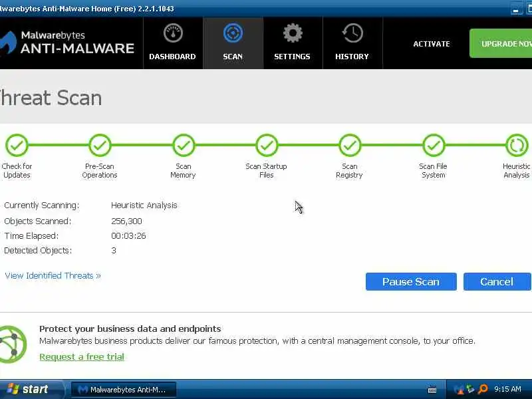Minimize the Malwarebytes window
532x399 pixels.
516,9
